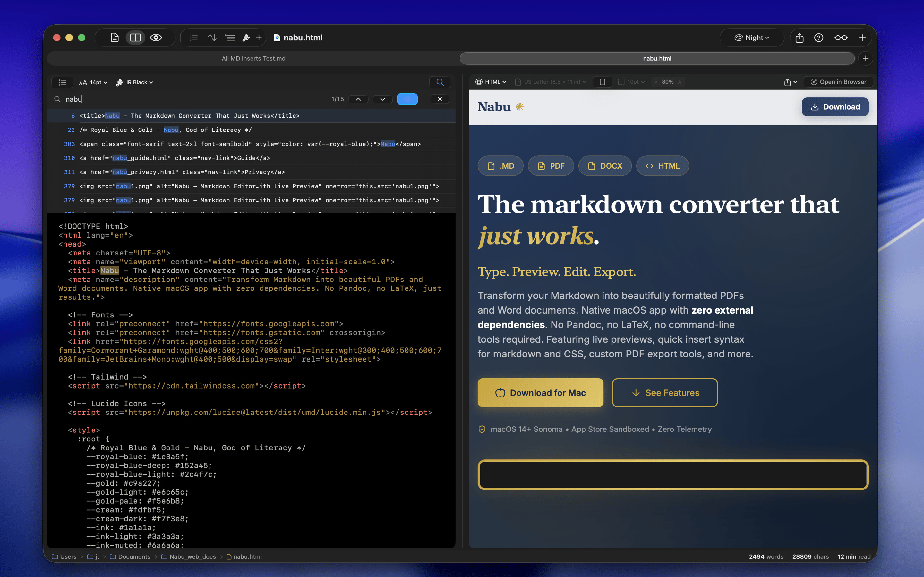924x577 pixels.
Task: Toggle line numbers button in editor toolbar
Action: point(63,82)
